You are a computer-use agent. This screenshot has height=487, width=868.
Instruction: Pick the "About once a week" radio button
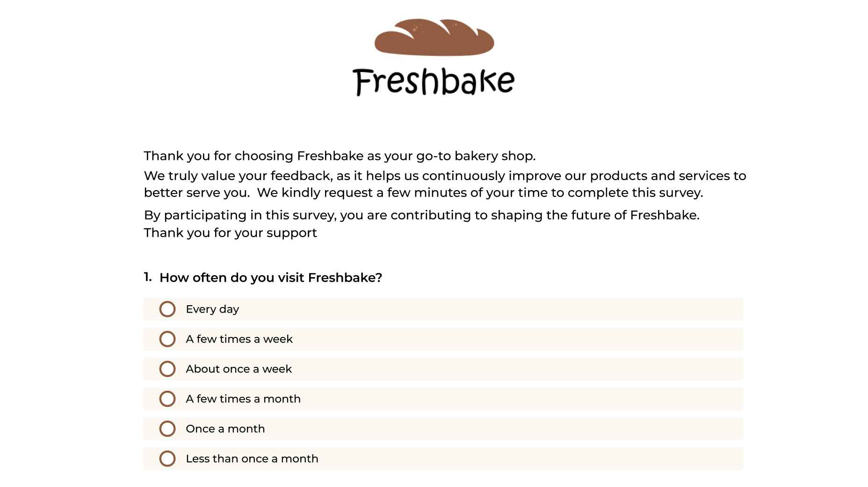[x=167, y=369]
